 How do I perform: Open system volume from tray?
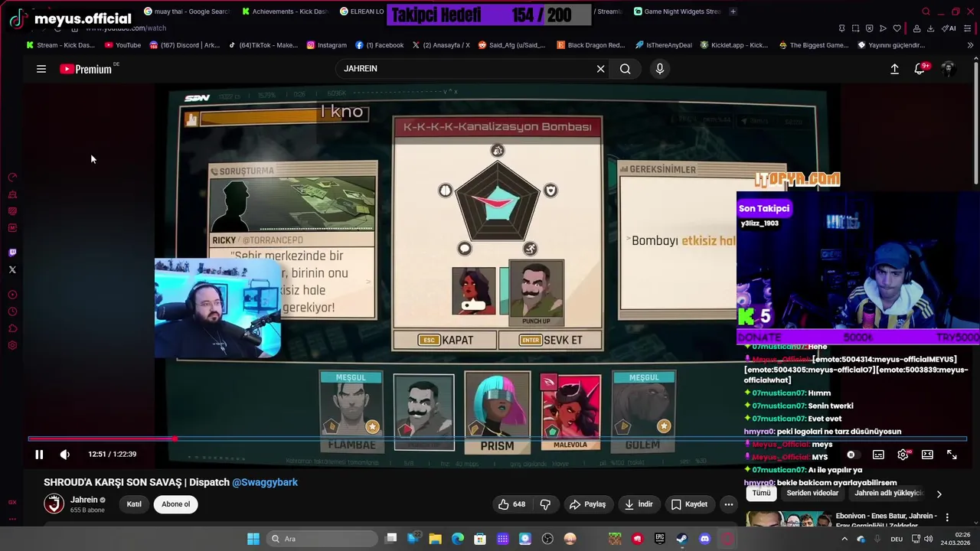(929, 539)
